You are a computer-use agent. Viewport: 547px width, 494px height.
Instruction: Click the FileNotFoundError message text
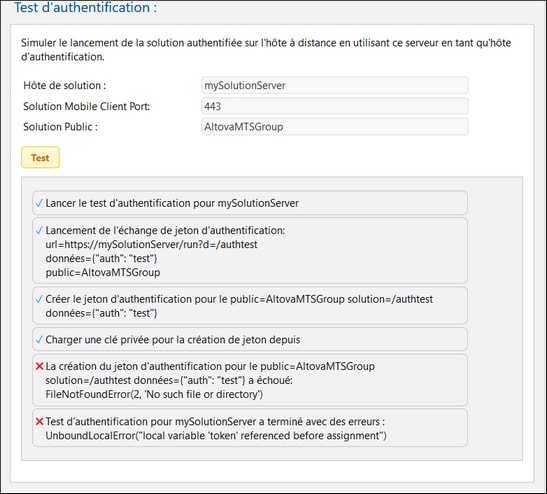(154, 394)
